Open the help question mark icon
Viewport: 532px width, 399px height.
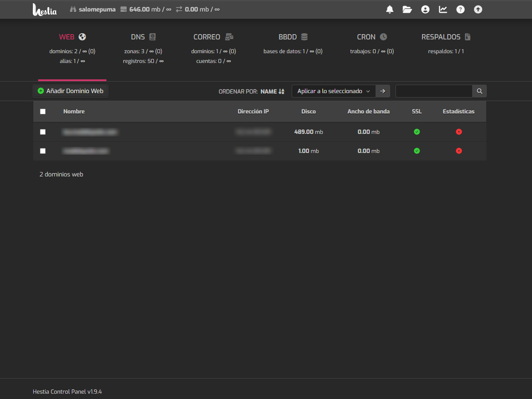pyautogui.click(x=460, y=9)
